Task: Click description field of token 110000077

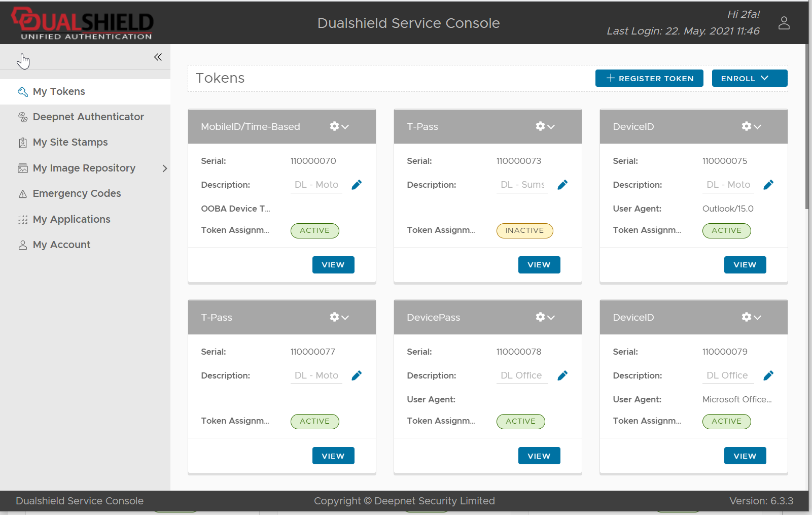Action: click(316, 375)
